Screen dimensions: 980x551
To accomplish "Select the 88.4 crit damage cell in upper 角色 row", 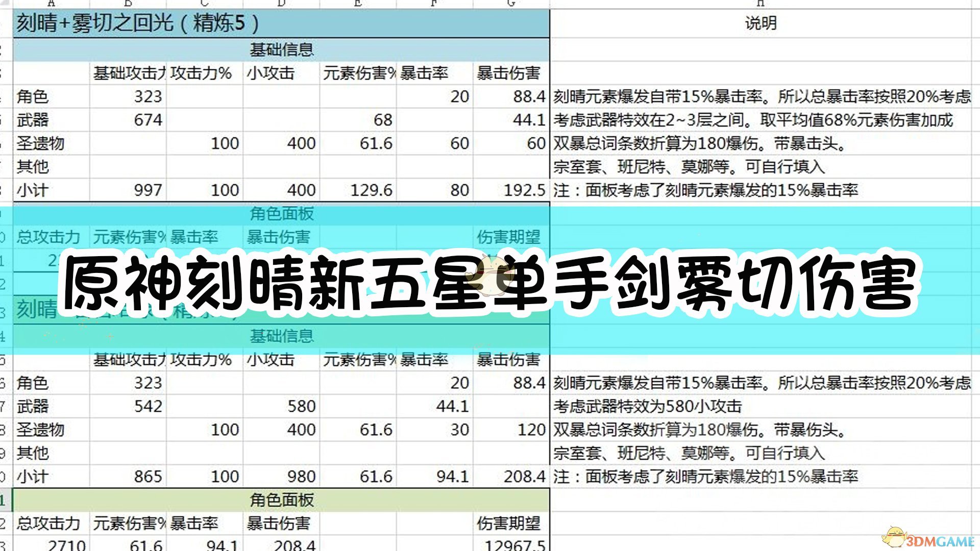I will coord(529,96).
